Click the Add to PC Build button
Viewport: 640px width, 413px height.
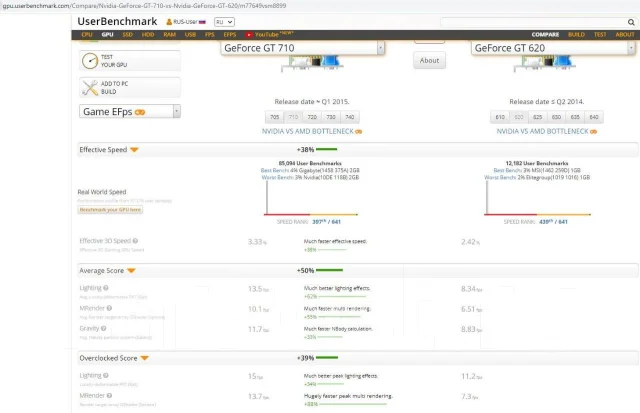click(130, 87)
